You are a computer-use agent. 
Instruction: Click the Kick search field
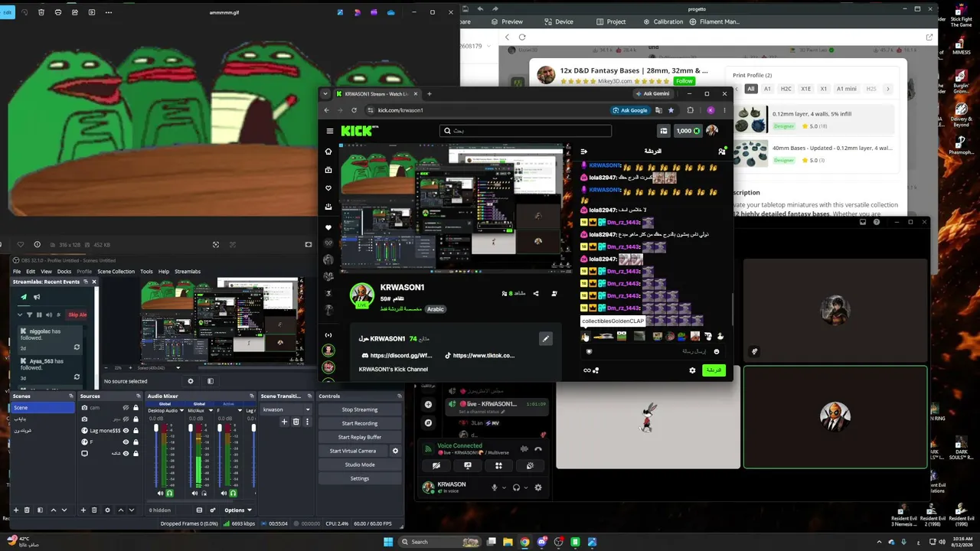525,131
